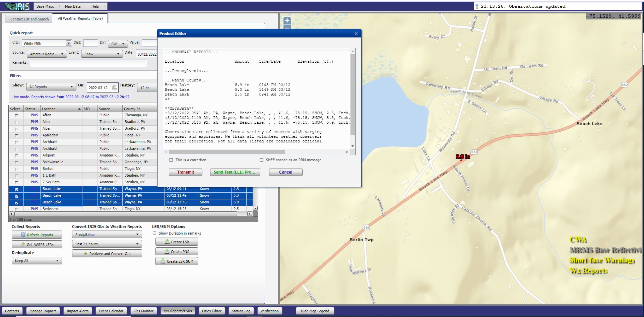Image resolution: width=644 pixels, height=317 pixels.
Task: Click the Create LSR button
Action: coord(177,242)
